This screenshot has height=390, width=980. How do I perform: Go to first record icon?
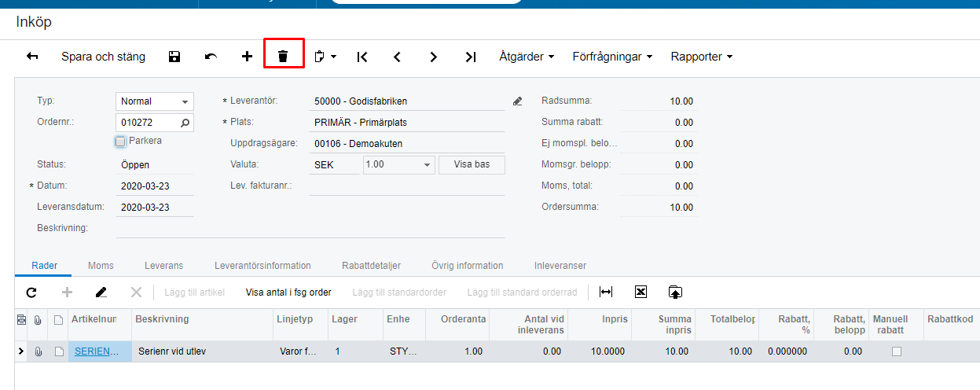click(362, 57)
